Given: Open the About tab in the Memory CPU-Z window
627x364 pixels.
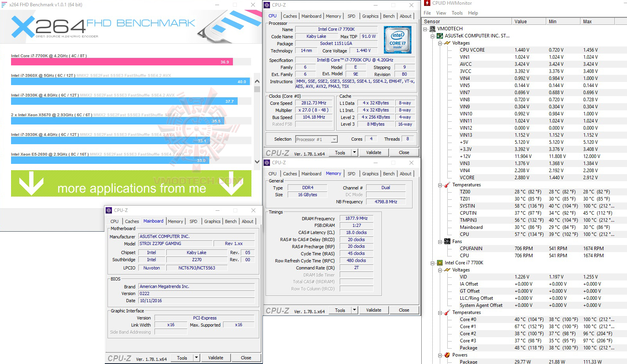Looking at the screenshot, I should (406, 174).
